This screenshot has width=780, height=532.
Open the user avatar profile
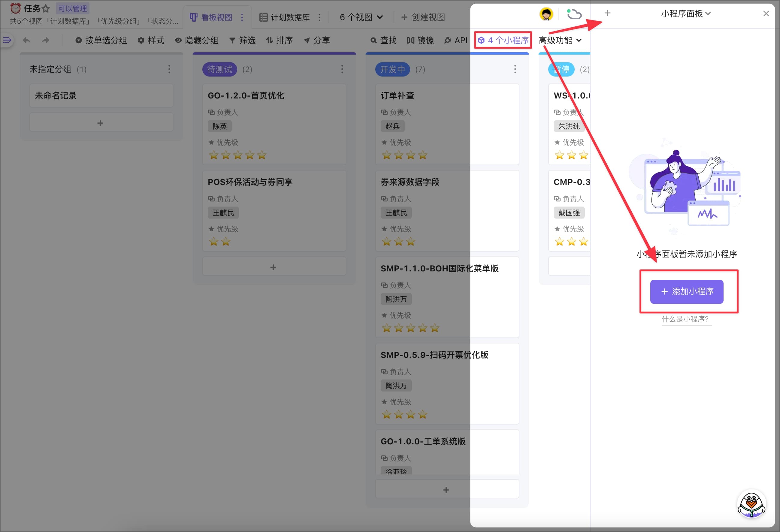tap(546, 14)
